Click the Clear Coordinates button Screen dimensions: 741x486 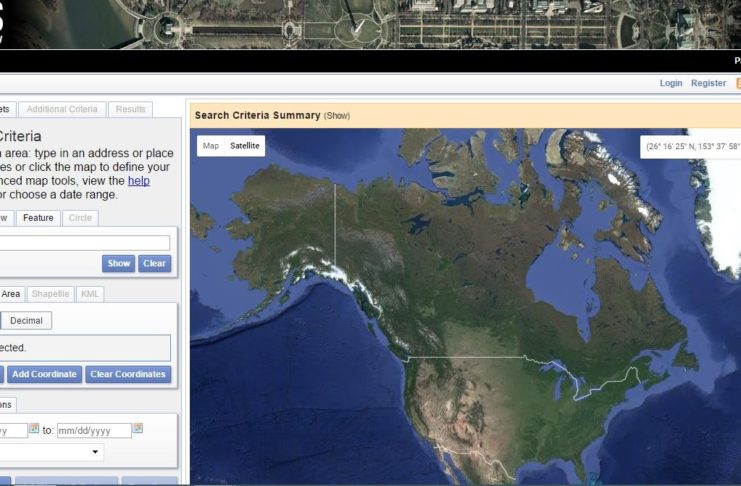click(127, 374)
